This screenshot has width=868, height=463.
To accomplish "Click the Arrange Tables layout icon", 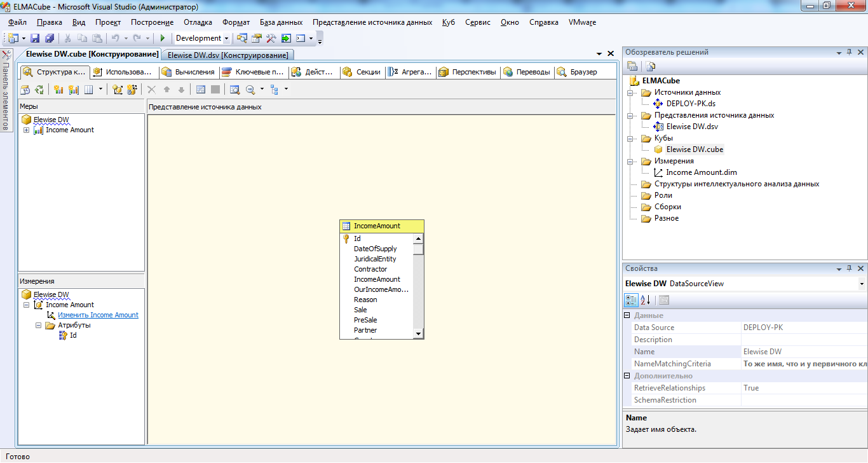I will 275,90.
